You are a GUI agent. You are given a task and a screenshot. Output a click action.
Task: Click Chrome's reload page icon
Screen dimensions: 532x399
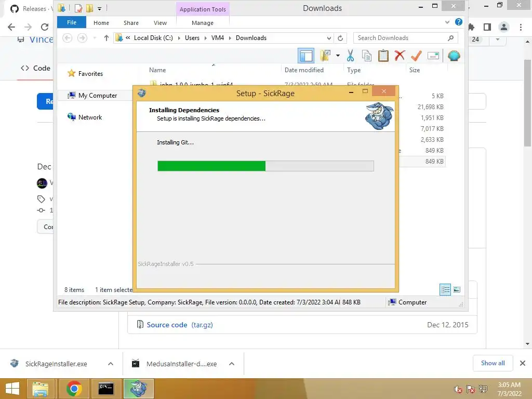pos(45,27)
